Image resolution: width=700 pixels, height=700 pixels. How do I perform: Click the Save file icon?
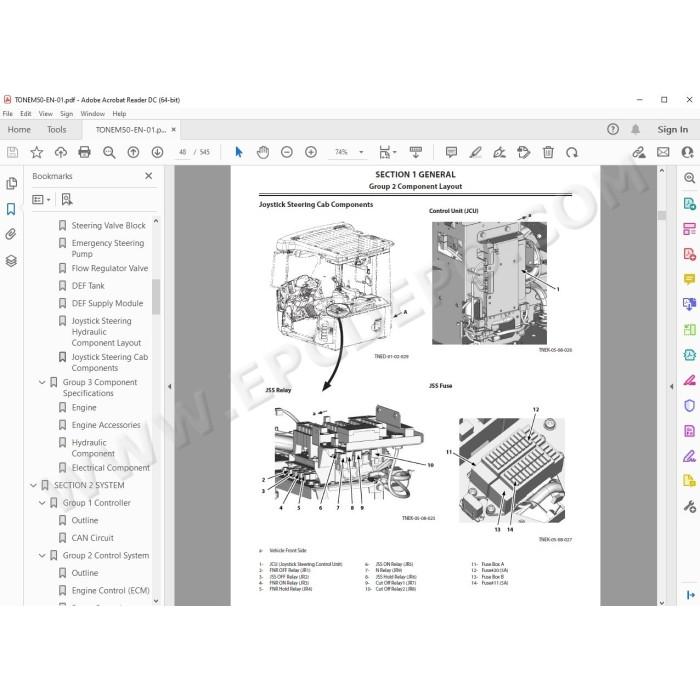point(12,153)
